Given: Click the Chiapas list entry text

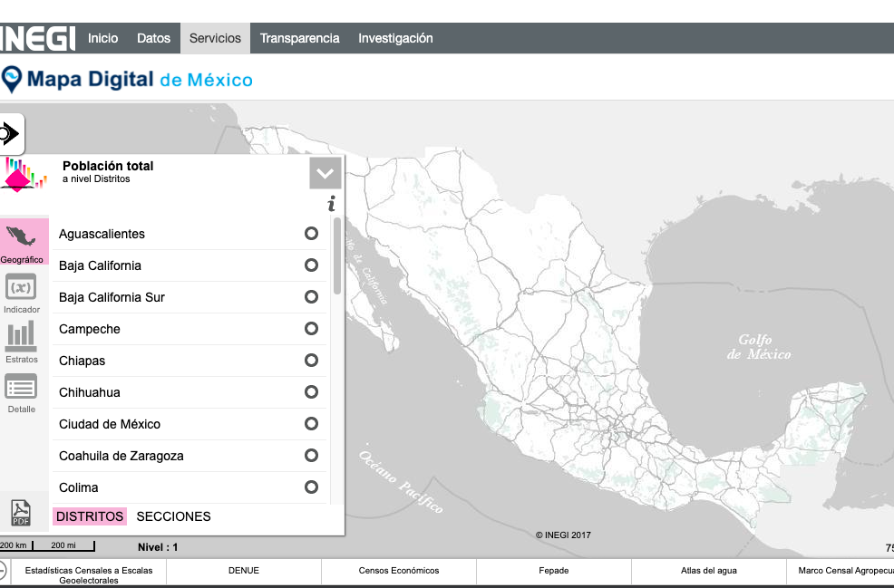Looking at the screenshot, I should 83,361.
